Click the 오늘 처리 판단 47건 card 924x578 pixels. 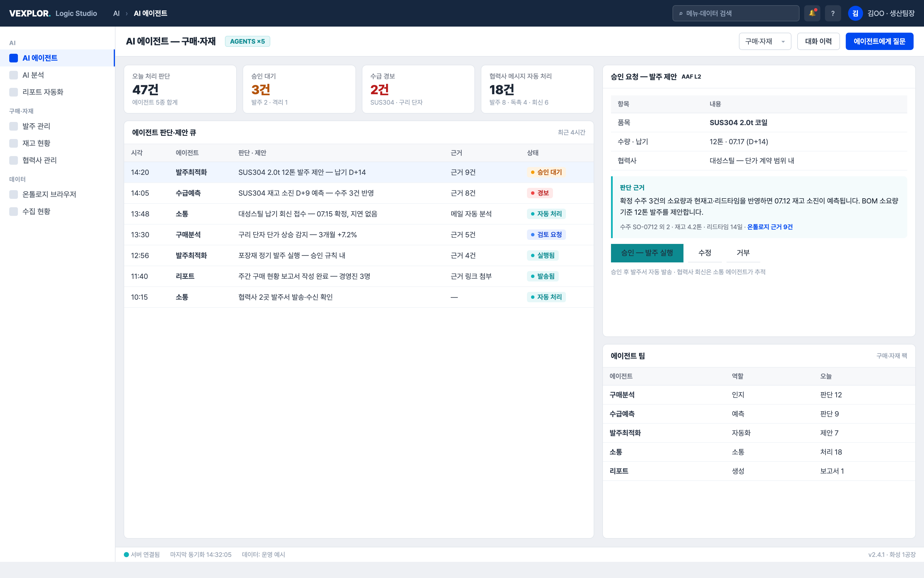point(180,89)
